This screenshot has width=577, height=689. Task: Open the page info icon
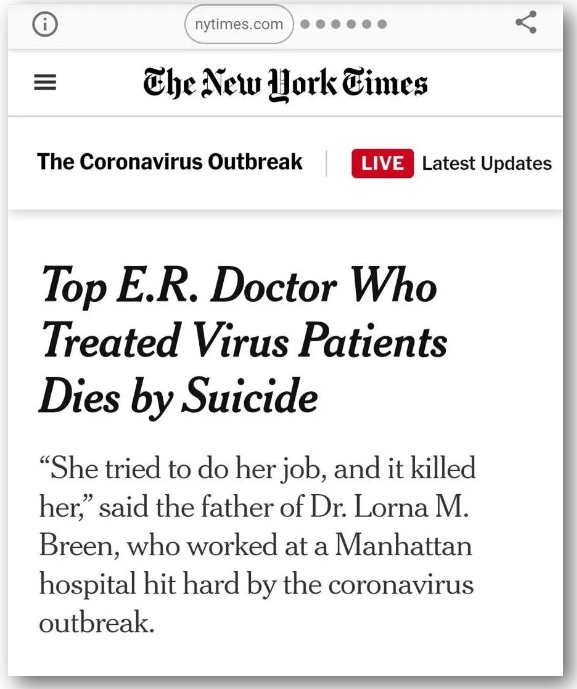click(45, 24)
